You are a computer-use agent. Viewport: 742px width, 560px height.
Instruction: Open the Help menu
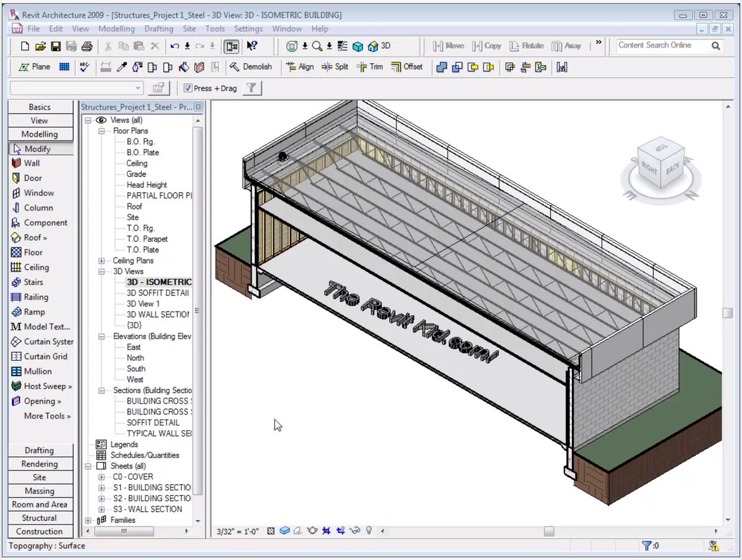(x=320, y=28)
